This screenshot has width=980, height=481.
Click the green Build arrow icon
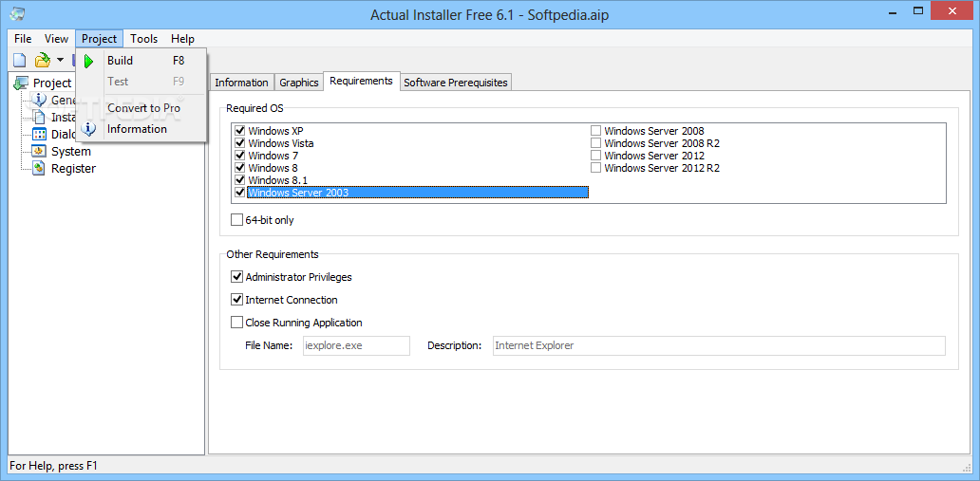(89, 61)
